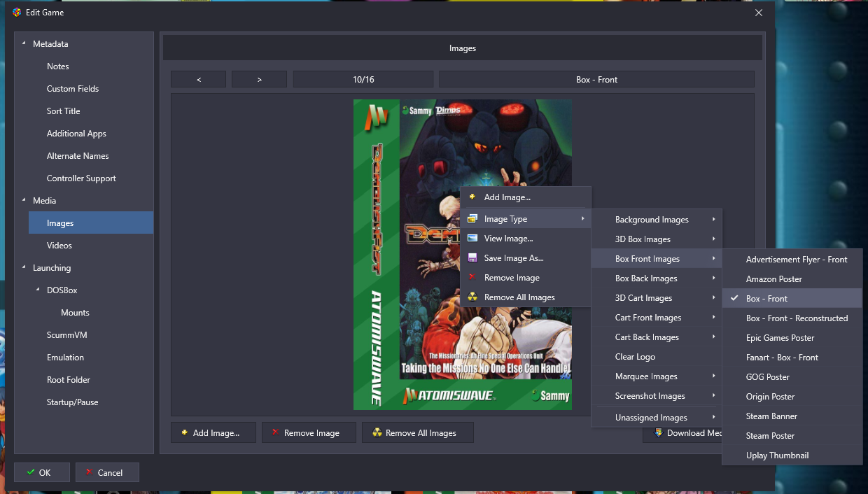
Task: Select Box - Front - Reconstructed type
Action: [x=792, y=318]
